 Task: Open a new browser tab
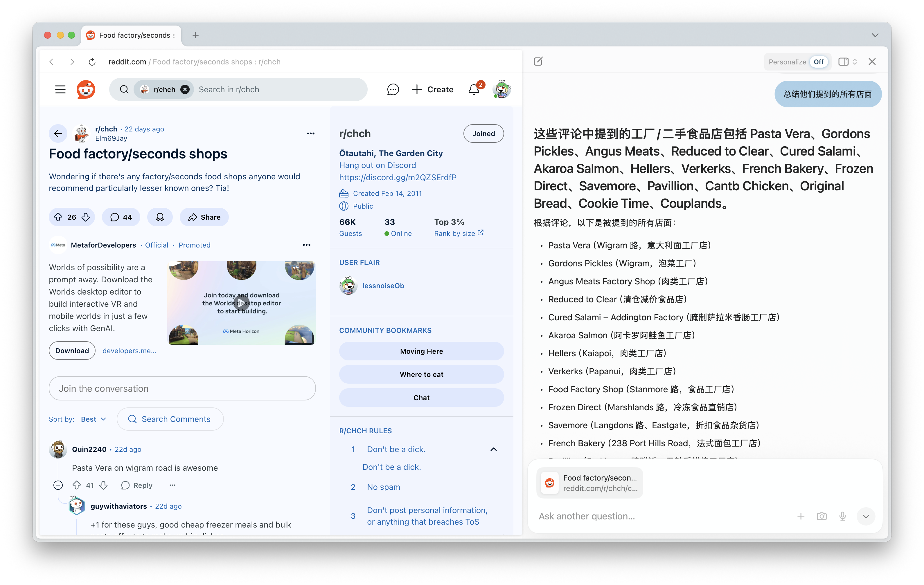196,35
